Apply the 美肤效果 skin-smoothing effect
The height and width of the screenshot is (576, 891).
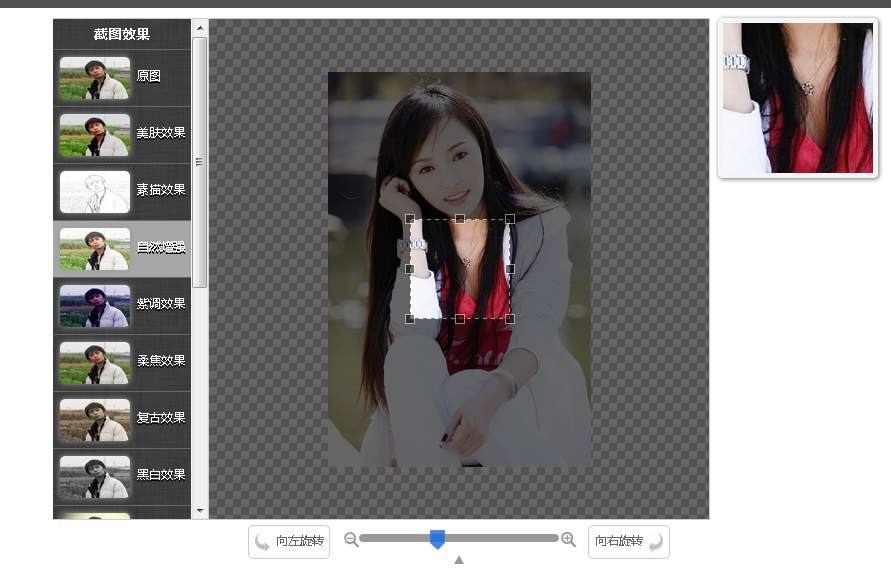pyautogui.click(x=120, y=134)
